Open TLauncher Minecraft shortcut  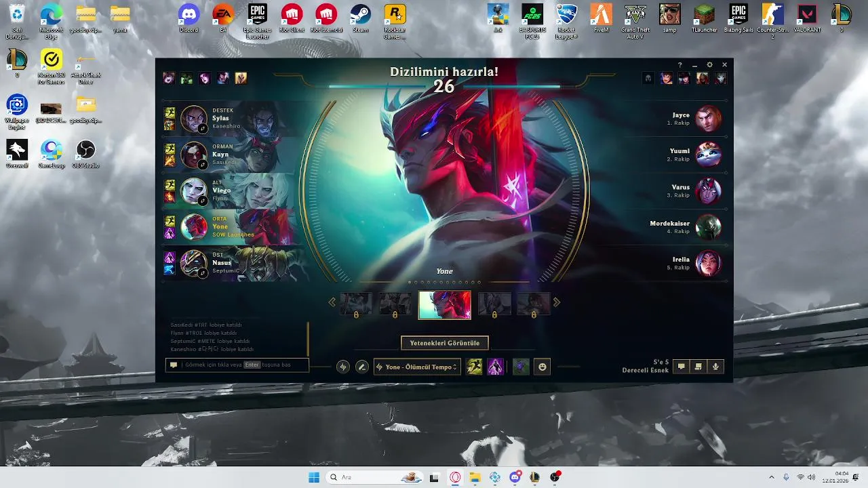tap(704, 19)
